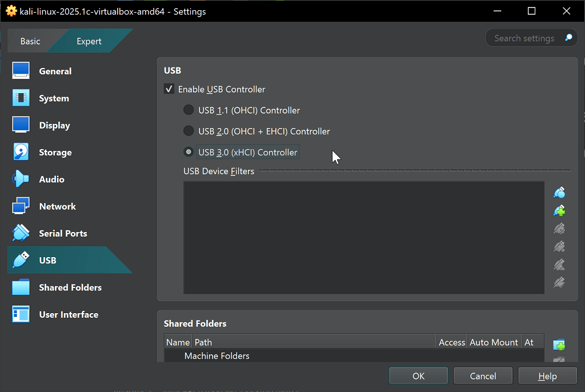Go to the User Interface section
585x392 pixels.
pos(70,314)
